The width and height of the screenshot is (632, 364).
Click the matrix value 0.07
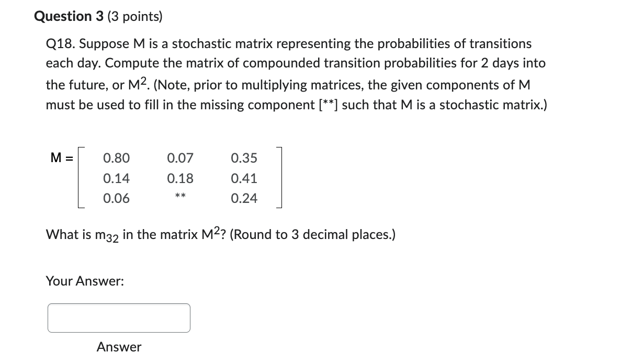[x=180, y=158]
